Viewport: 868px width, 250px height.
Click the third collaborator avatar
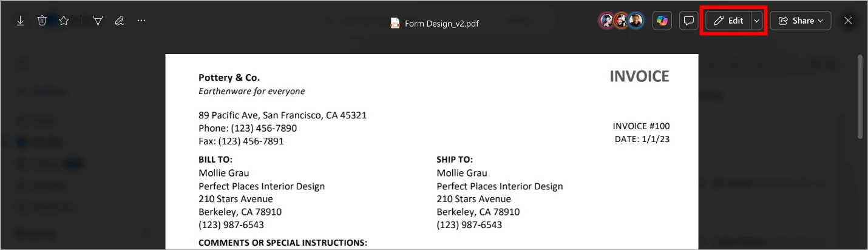tap(635, 21)
